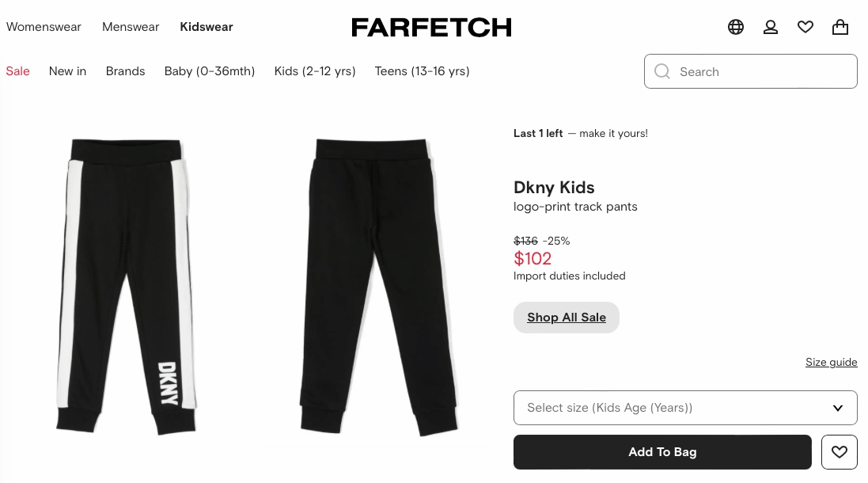Click the account profile icon

771,27
